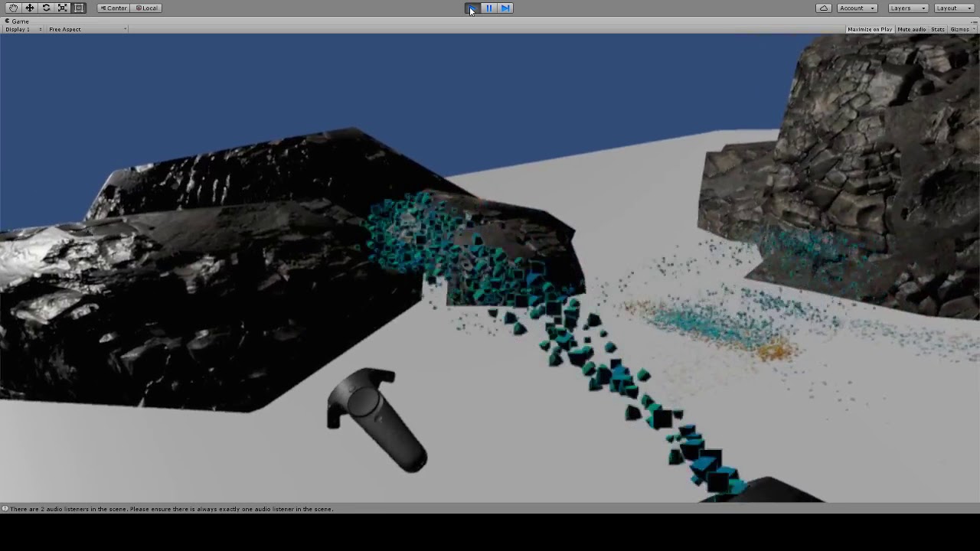Open the Layers dropdown
Image resolution: width=980 pixels, height=551 pixels.
[908, 8]
